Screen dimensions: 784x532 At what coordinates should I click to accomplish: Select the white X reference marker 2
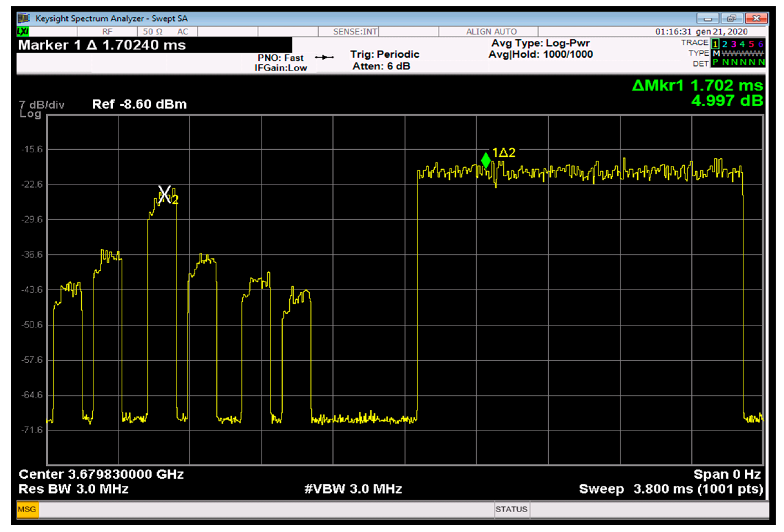(x=165, y=194)
